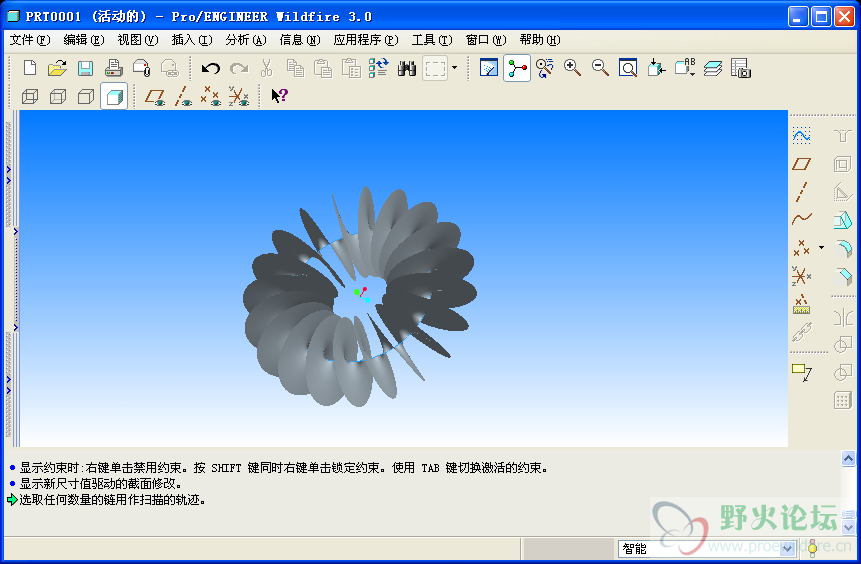This screenshot has height=564, width=861.
Task: Expand the datum point flyout arrow
Action: click(821, 248)
